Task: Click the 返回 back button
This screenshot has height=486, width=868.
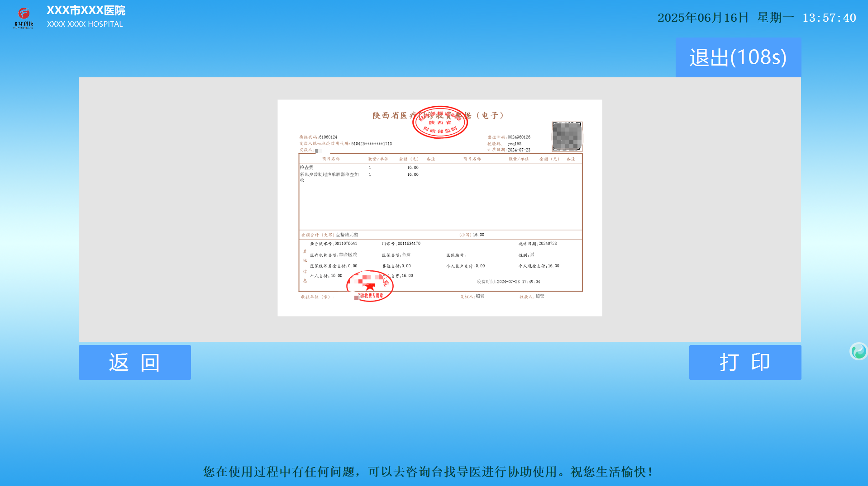Action: pyautogui.click(x=135, y=362)
